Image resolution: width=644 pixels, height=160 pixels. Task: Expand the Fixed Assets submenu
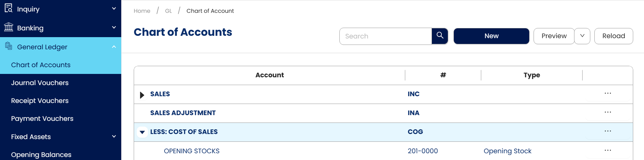click(114, 136)
